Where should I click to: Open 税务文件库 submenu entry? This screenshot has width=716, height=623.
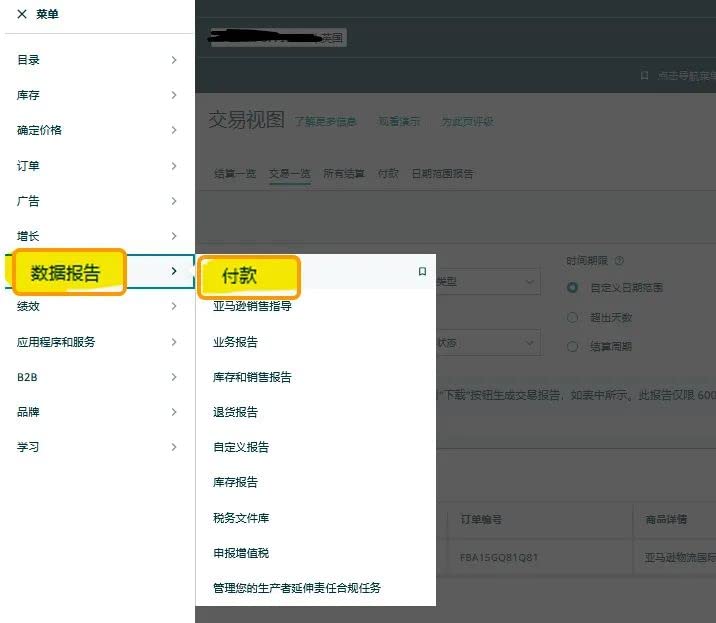(x=241, y=518)
